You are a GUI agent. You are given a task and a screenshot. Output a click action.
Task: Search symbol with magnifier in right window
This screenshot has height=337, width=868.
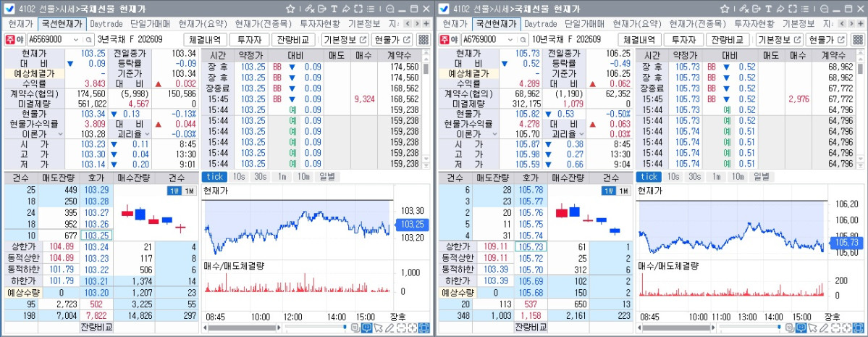pyautogui.click(x=523, y=40)
